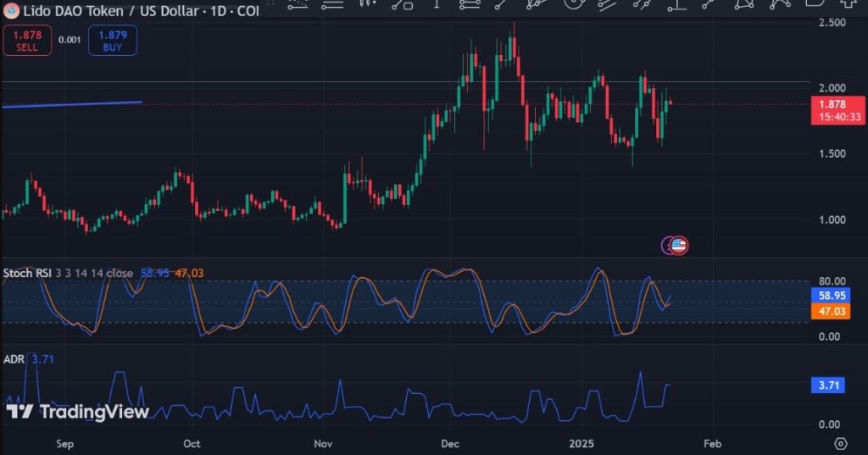The width and height of the screenshot is (868, 455).
Task: Click the orange 47.03 Stoch RSI legend value
Action: pos(189,273)
